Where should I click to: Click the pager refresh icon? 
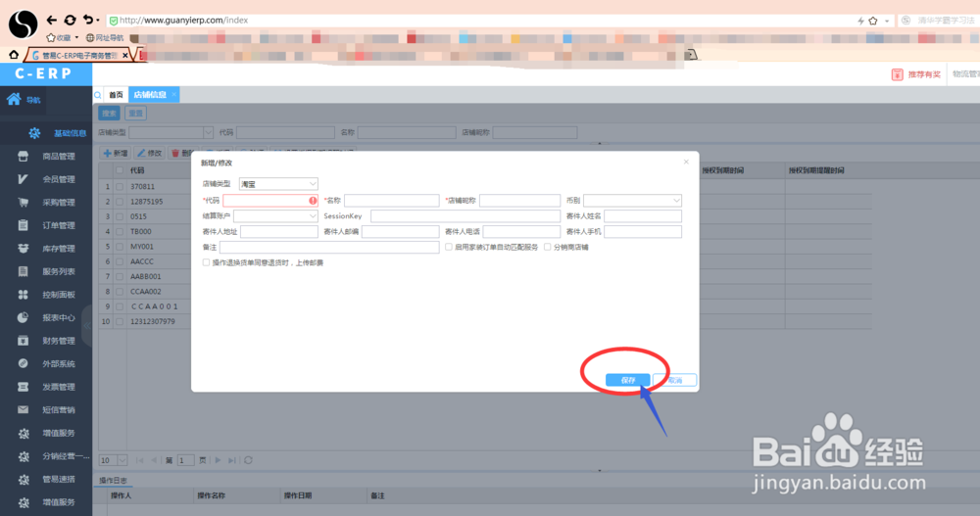pyautogui.click(x=248, y=460)
